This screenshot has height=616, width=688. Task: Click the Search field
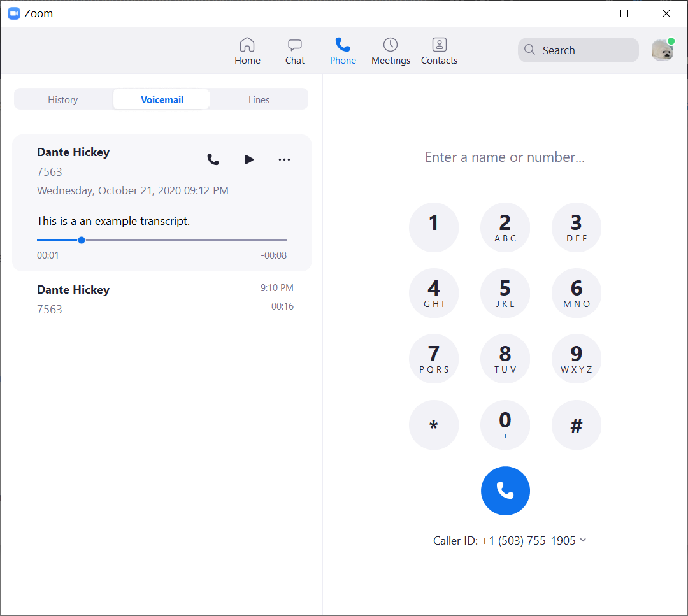[578, 50]
